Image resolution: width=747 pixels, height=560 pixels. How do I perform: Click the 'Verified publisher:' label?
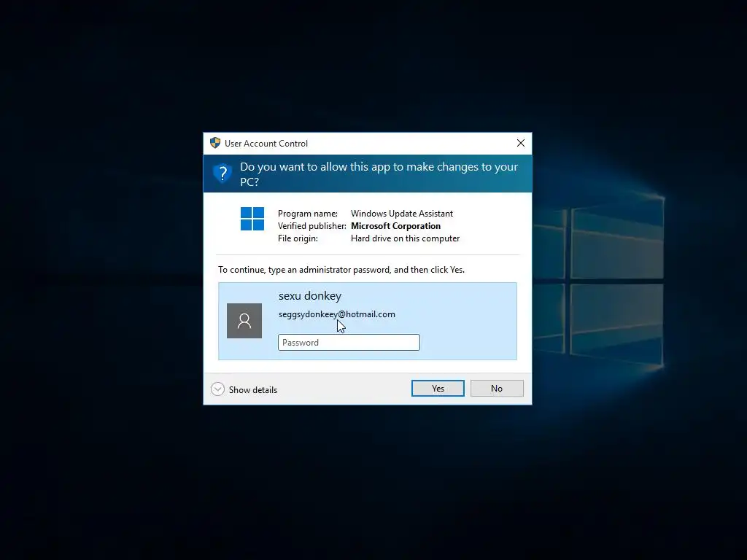[312, 226]
